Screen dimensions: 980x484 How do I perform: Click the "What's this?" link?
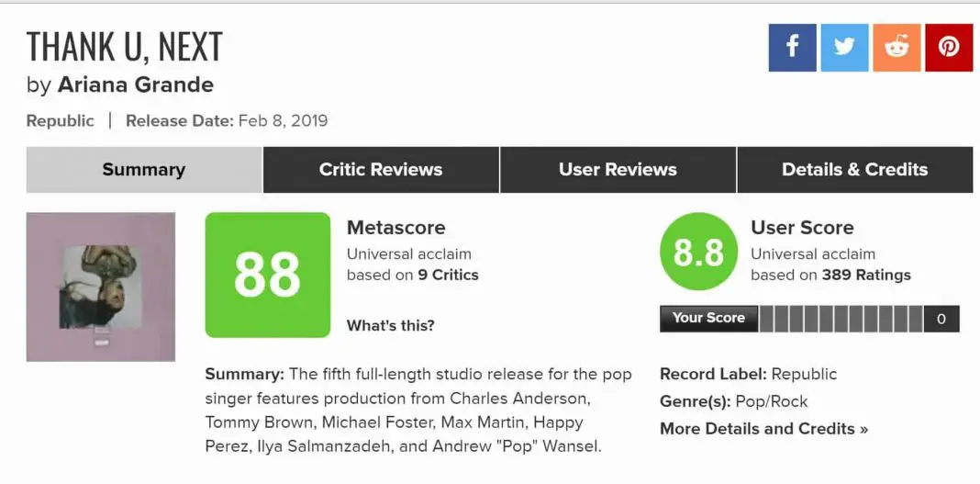pos(391,325)
